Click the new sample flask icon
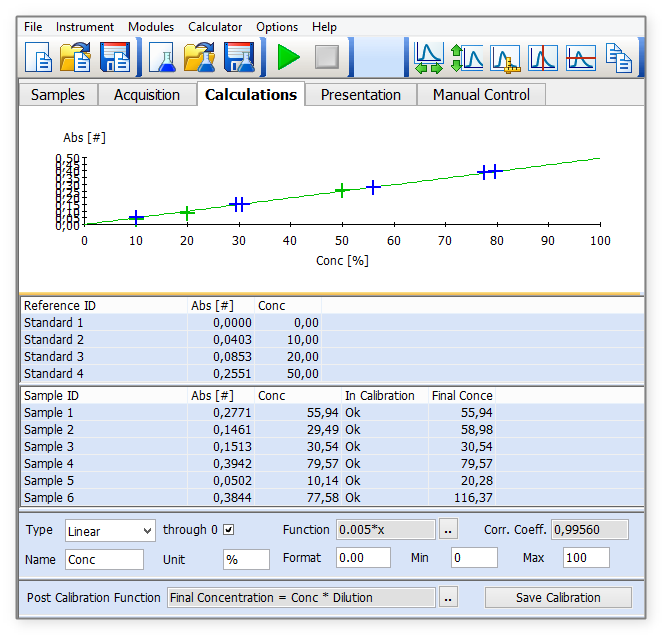662x635 pixels. [163, 57]
